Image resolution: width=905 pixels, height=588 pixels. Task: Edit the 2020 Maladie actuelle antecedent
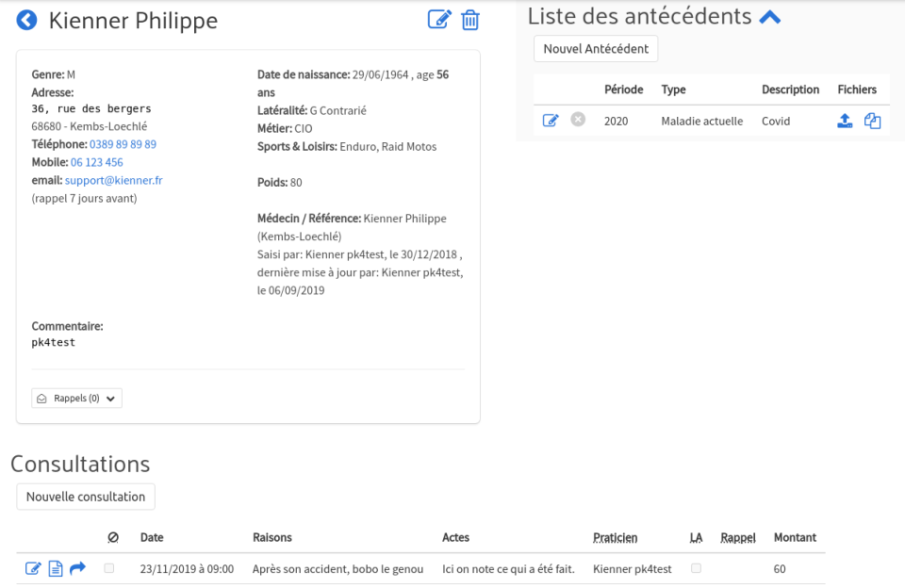coord(551,120)
